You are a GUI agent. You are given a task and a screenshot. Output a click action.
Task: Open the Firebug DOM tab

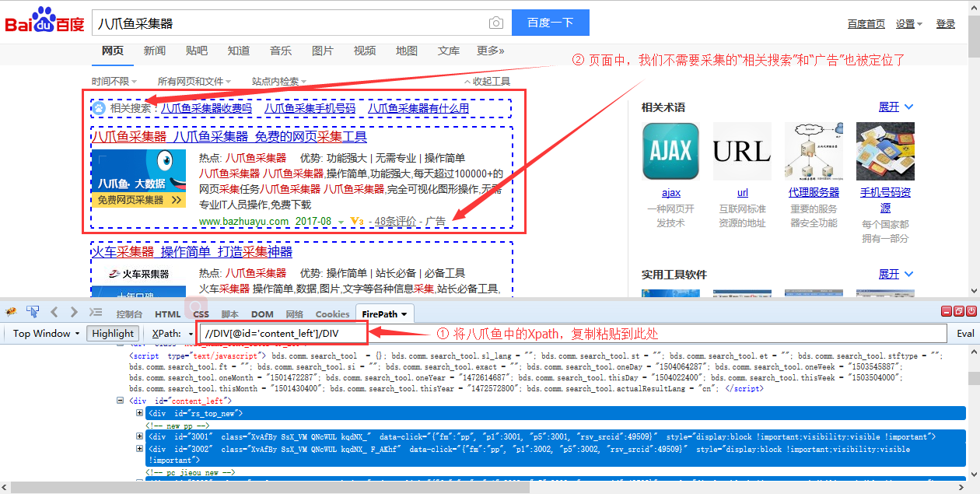tap(262, 314)
